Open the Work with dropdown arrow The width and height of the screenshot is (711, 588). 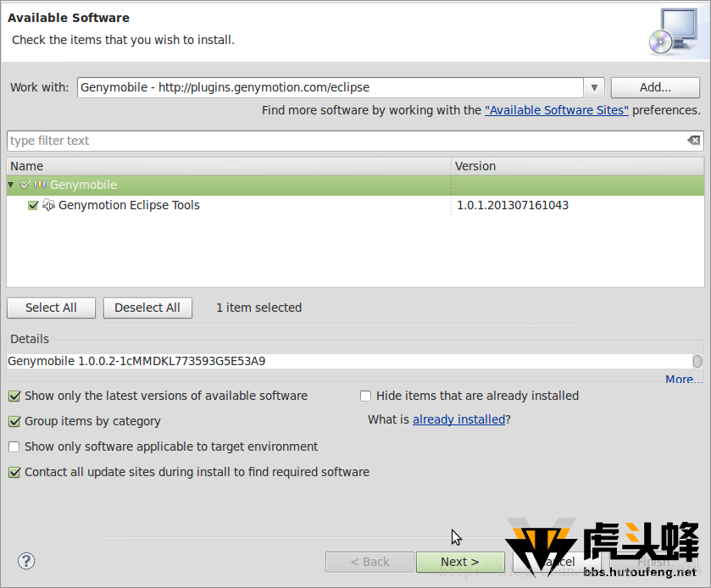(x=594, y=87)
